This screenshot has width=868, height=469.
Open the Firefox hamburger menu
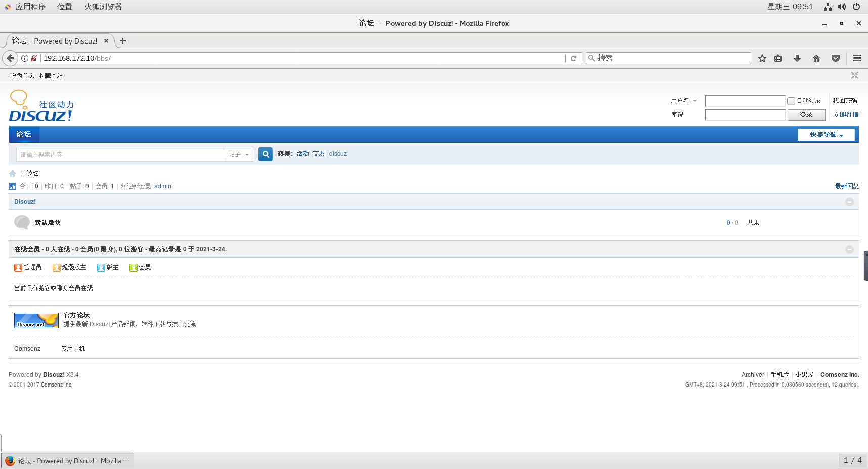(x=857, y=58)
